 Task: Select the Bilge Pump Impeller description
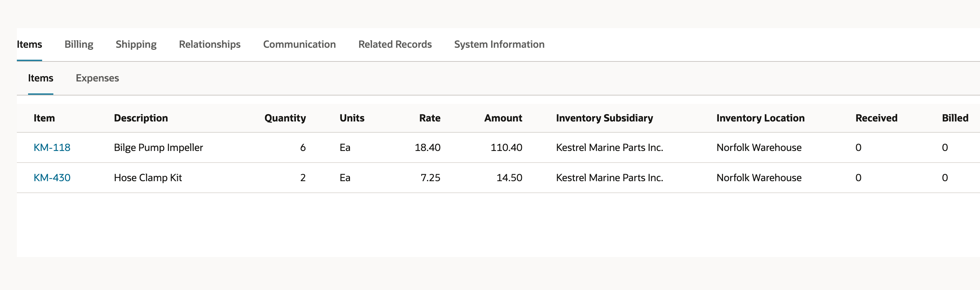[158, 148]
